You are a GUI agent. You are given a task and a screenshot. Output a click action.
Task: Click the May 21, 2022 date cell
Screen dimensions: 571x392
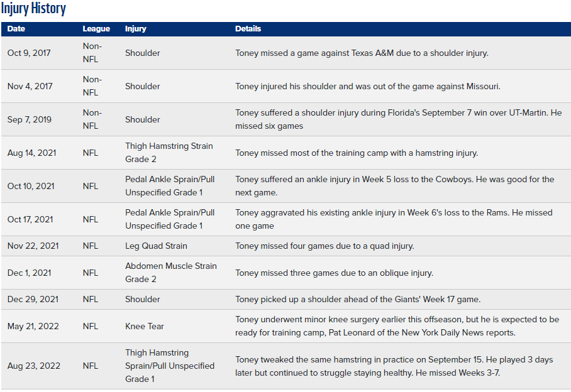33,327
